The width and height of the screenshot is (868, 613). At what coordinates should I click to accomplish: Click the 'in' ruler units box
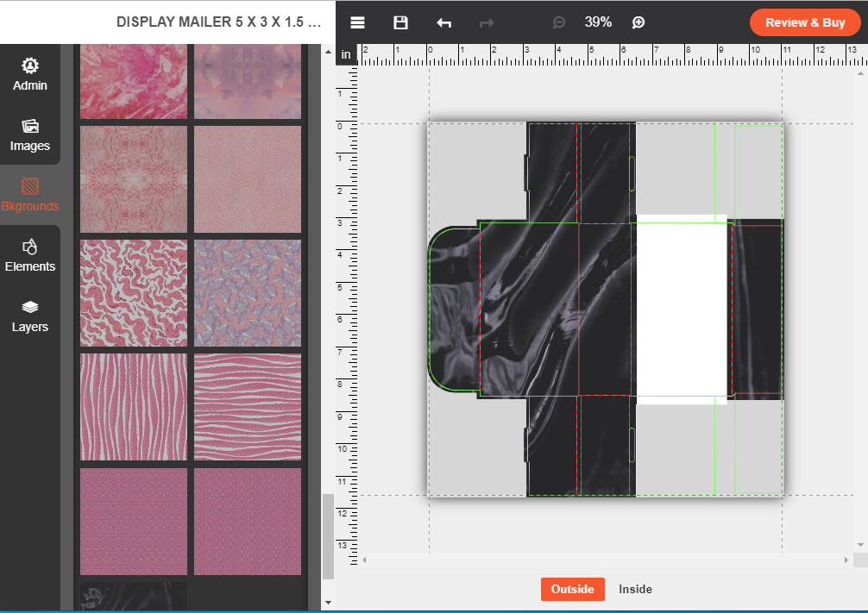click(346, 55)
